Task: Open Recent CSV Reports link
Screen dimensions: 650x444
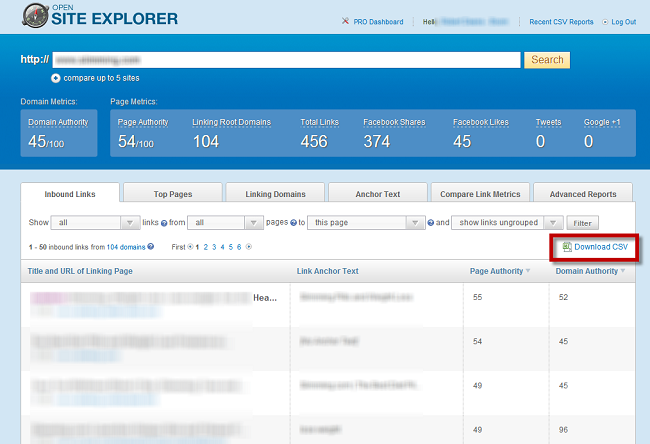Action: pos(561,22)
